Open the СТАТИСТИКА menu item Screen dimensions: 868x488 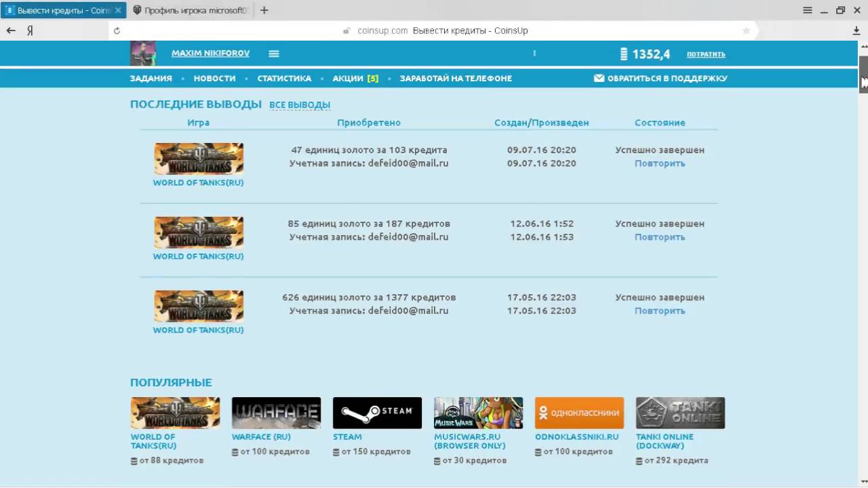tap(284, 79)
